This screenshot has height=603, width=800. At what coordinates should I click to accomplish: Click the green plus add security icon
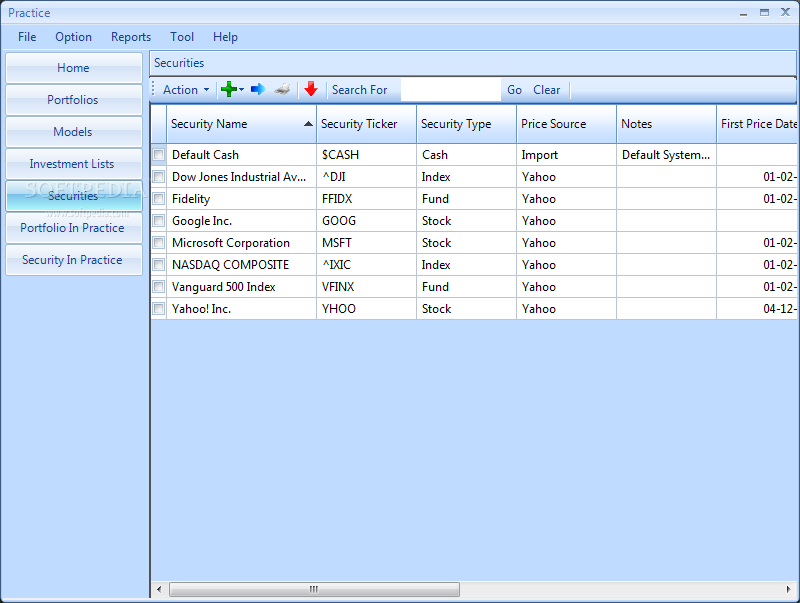[x=228, y=89]
